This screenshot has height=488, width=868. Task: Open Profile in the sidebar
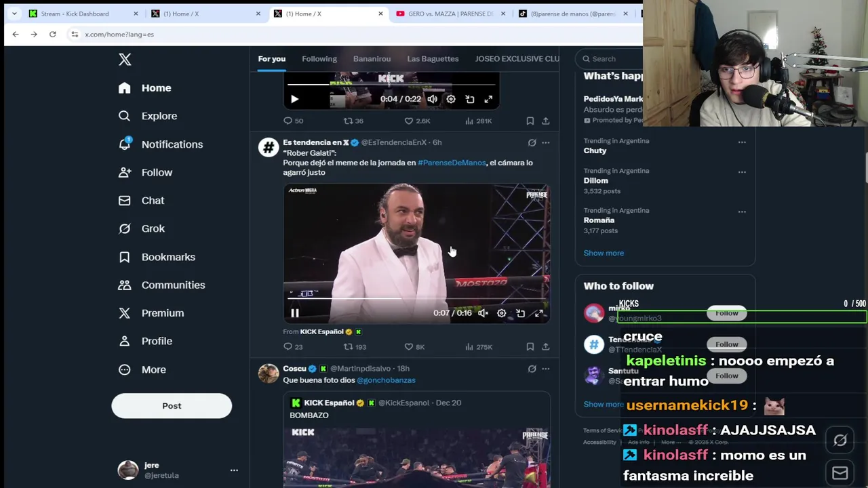point(146,341)
